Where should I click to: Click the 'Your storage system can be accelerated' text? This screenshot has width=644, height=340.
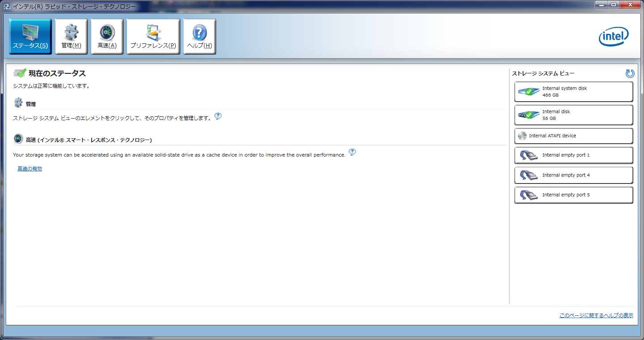pyautogui.click(x=179, y=155)
